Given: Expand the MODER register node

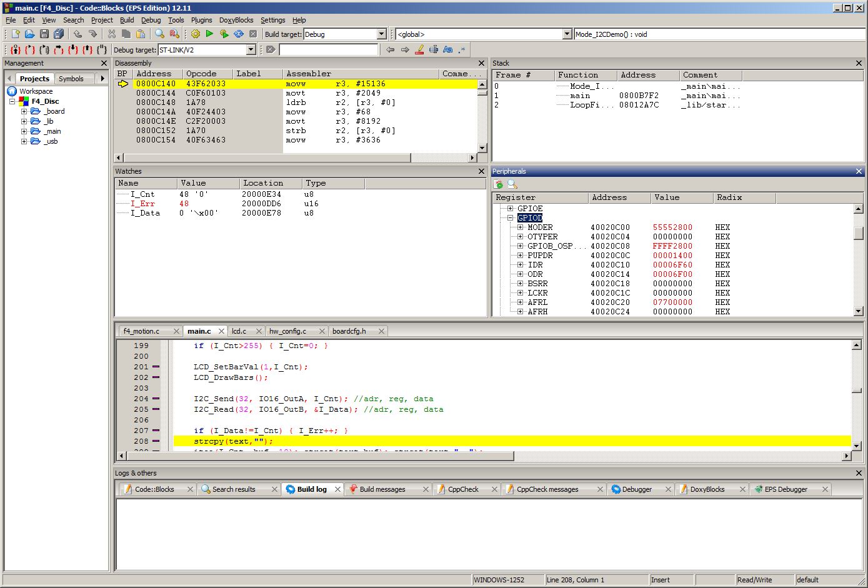Looking at the screenshot, I should (x=520, y=227).
